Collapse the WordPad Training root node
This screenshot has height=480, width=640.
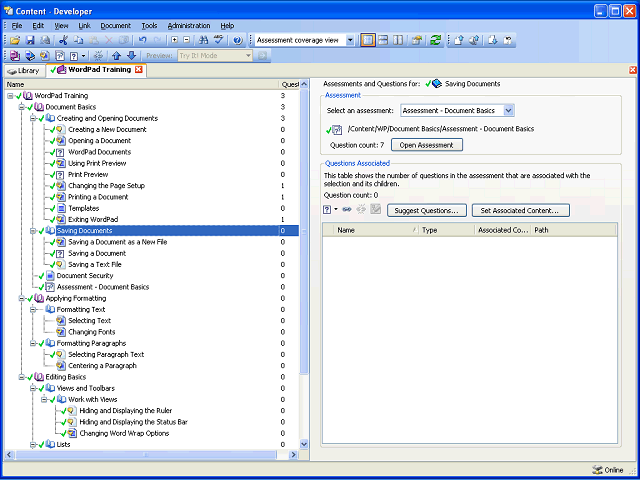10,96
